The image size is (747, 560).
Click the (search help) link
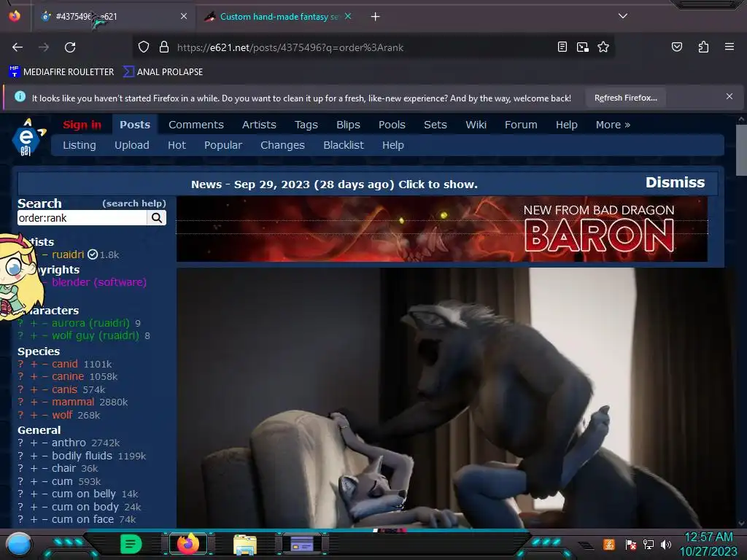click(134, 203)
